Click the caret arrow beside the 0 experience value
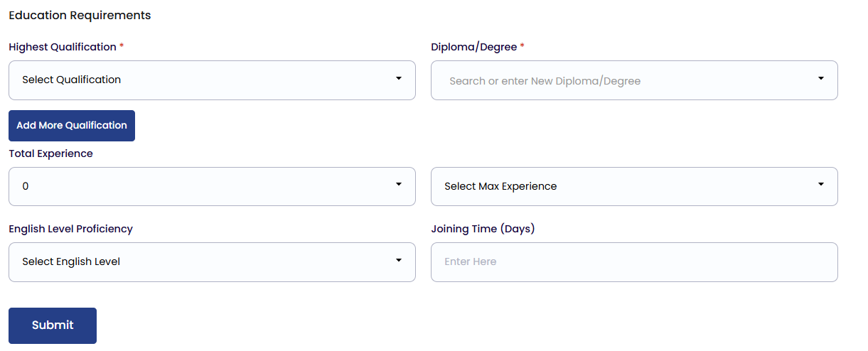 [x=399, y=185]
